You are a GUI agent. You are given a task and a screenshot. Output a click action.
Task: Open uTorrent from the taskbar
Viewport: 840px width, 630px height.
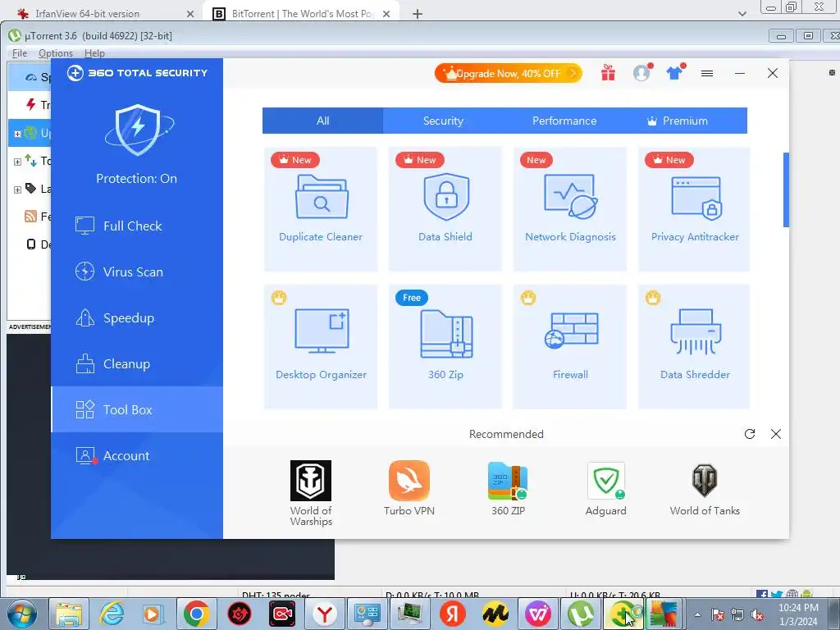(580, 614)
